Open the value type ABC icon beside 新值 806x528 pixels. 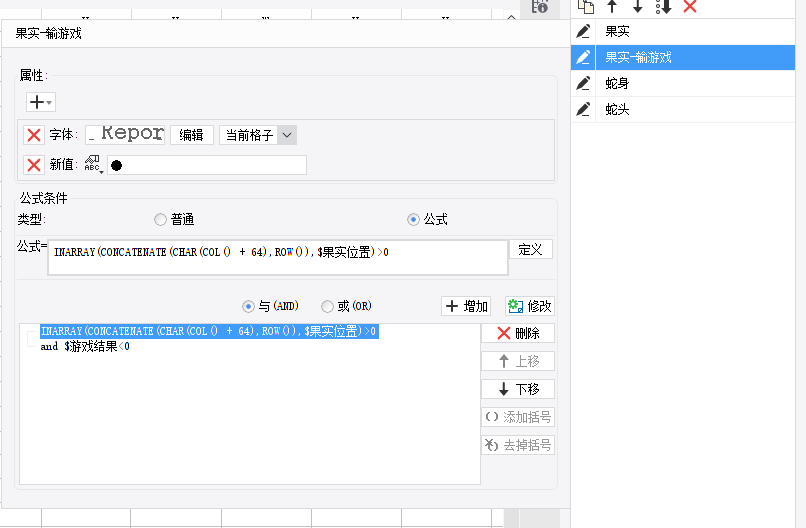pos(94,165)
